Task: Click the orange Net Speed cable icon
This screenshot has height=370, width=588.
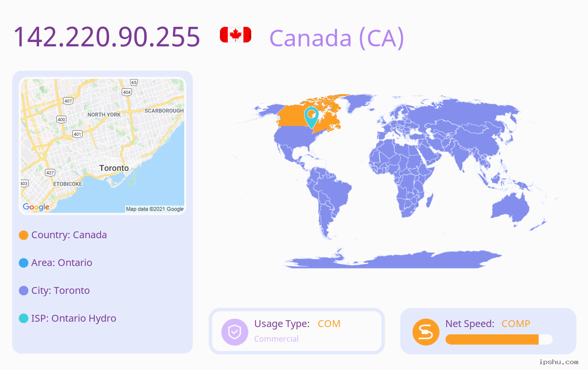Action: click(x=426, y=332)
